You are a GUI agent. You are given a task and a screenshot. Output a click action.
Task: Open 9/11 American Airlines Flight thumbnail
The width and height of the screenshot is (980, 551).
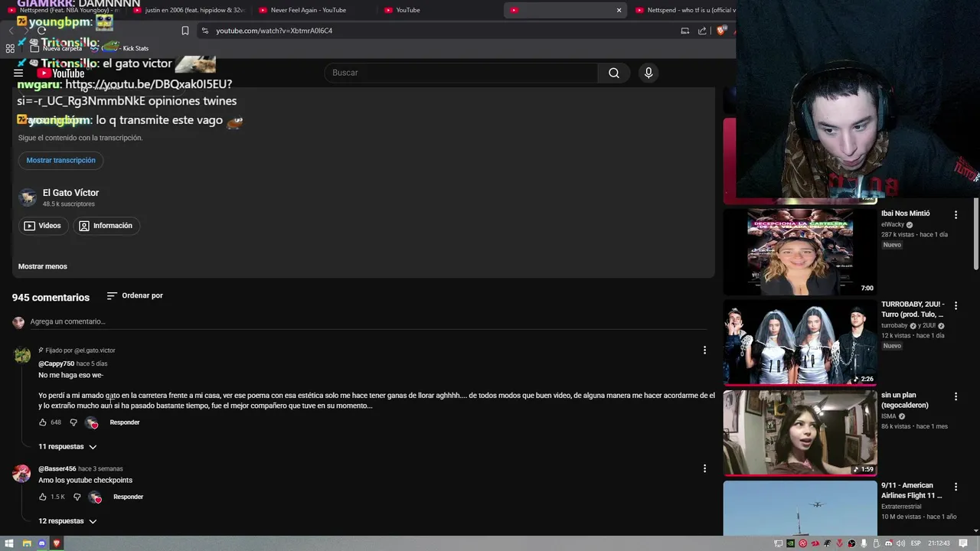[800, 508]
